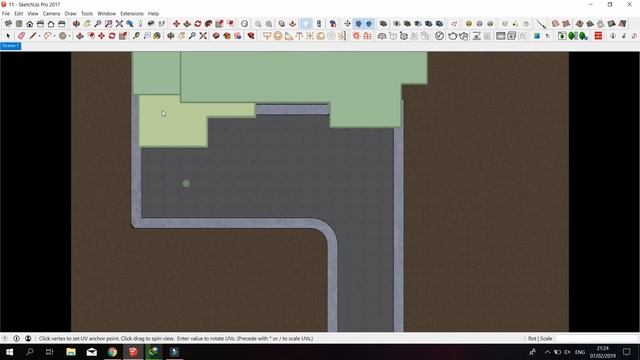Click the interactive render teapot icon
The width and height of the screenshot is (640, 360).
point(464,36)
